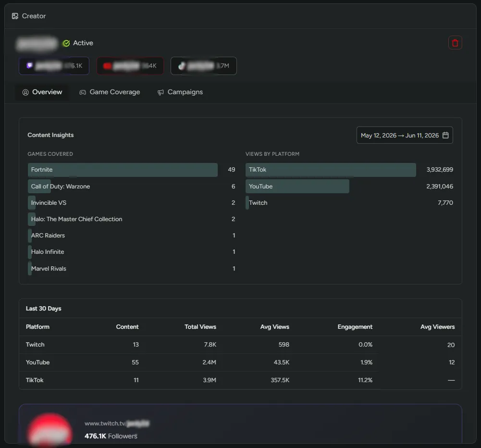481x448 pixels.
Task: Click the 7,770 Twitch views value
Action: point(445,203)
